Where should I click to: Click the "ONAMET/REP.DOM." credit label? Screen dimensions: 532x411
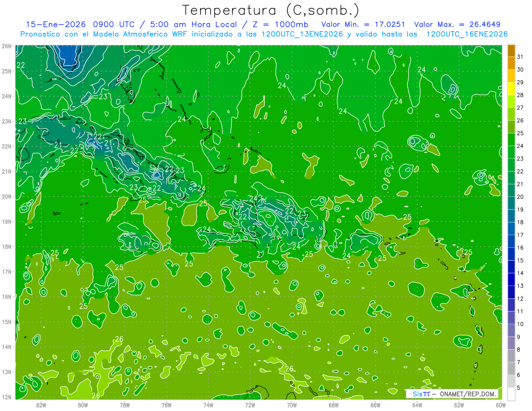[469, 394]
